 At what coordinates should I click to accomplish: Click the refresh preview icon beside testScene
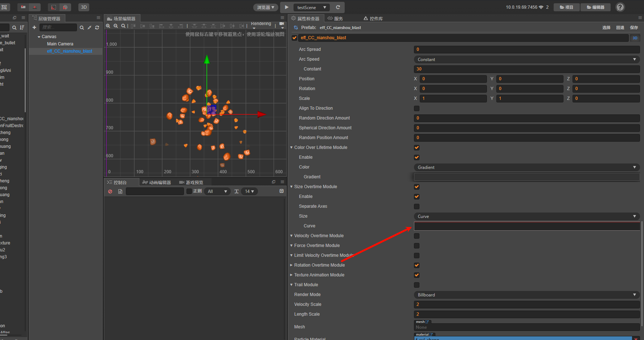pyautogui.click(x=338, y=7)
